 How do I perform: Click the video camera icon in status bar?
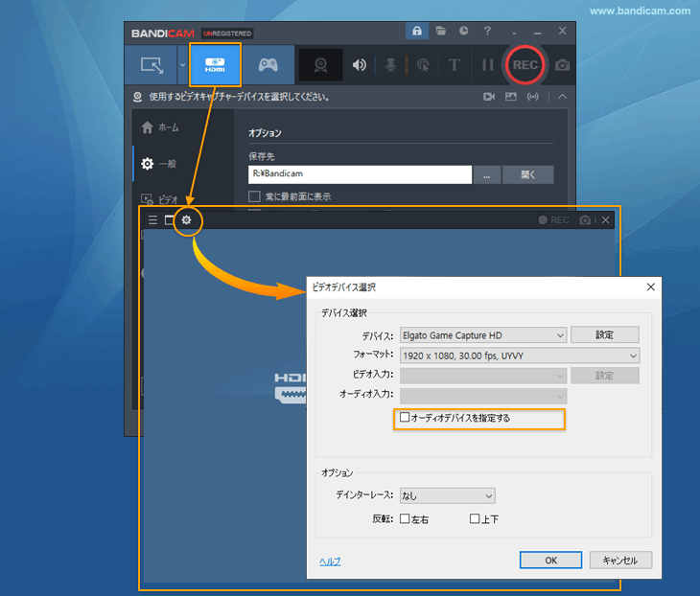pyautogui.click(x=489, y=97)
